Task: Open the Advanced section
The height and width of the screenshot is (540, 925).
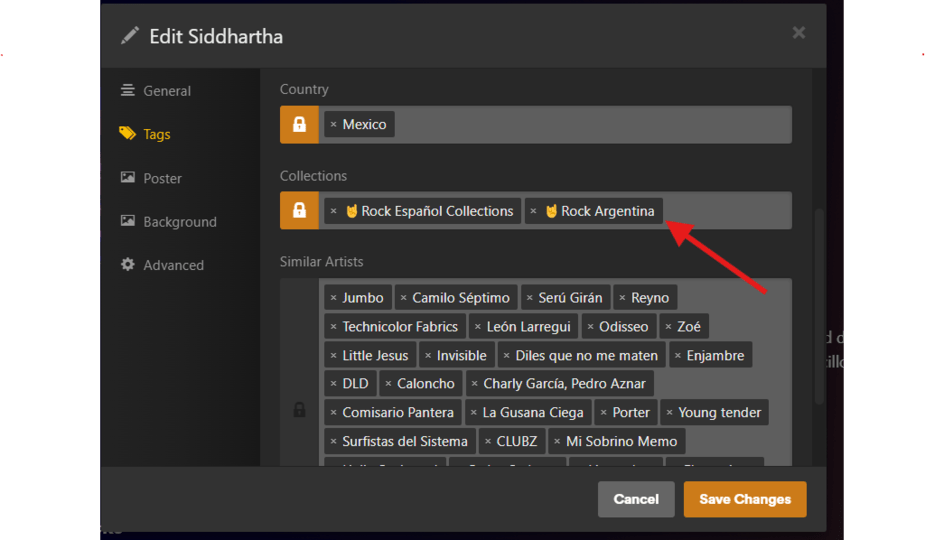Action: tap(162, 265)
